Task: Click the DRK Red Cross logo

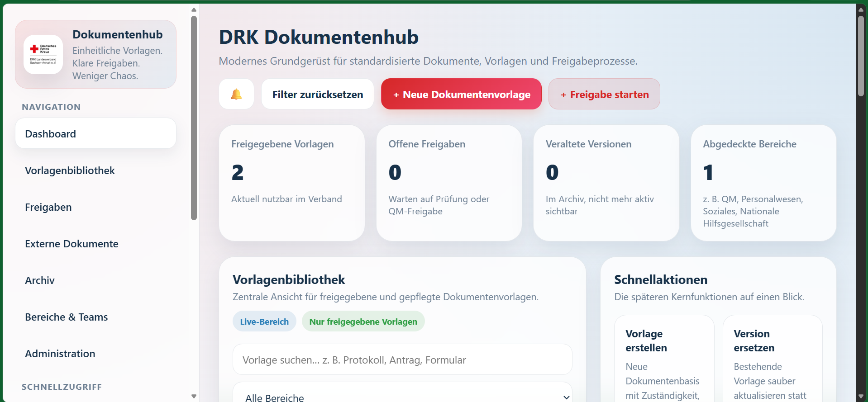Action: [43, 54]
